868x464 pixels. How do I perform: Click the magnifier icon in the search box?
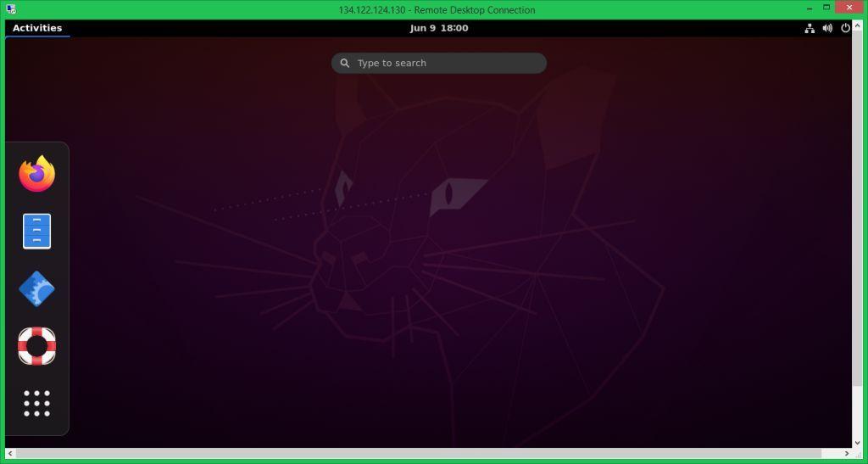coord(344,63)
